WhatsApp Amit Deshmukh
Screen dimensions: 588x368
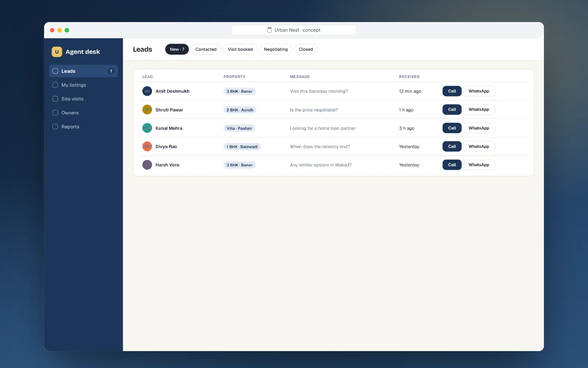(x=479, y=91)
